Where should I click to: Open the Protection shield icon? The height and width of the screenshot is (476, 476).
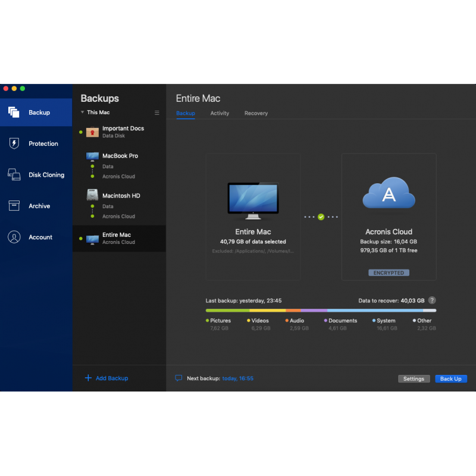[x=14, y=143]
